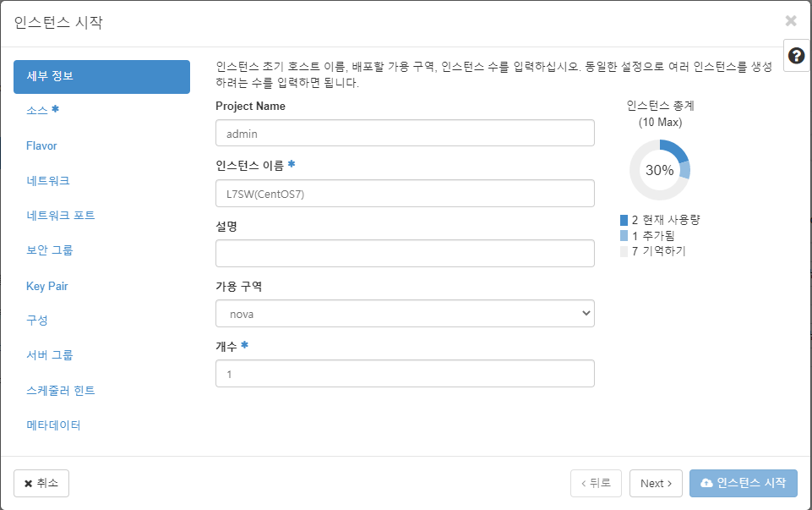This screenshot has height=510, width=812.
Task: Click the dark blue 현재 사용량 legend swatch
Action: 624,220
